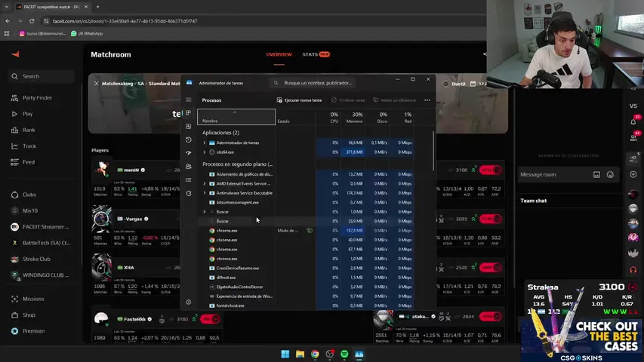644x362 pixels.
Task: Switch to OVERVIEW tab in Matchroom
Action: (279, 54)
